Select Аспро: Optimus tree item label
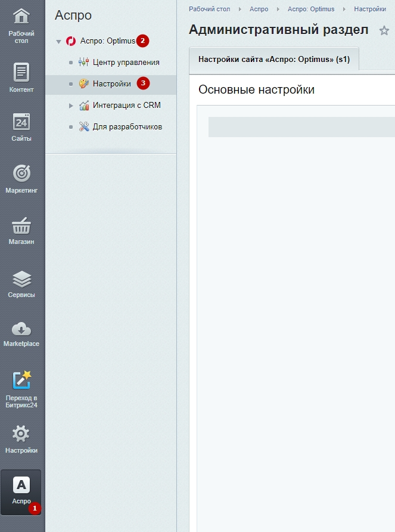Image resolution: width=395 pixels, height=532 pixels. coord(108,41)
